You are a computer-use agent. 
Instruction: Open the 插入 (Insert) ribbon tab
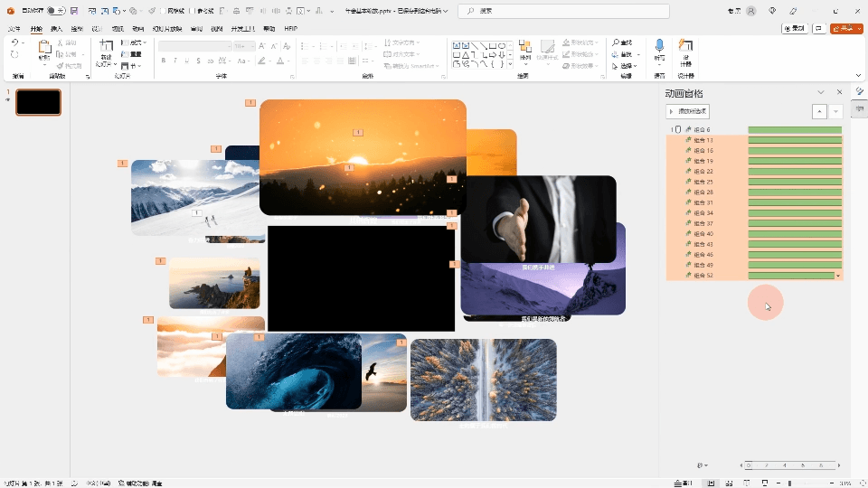click(57, 29)
